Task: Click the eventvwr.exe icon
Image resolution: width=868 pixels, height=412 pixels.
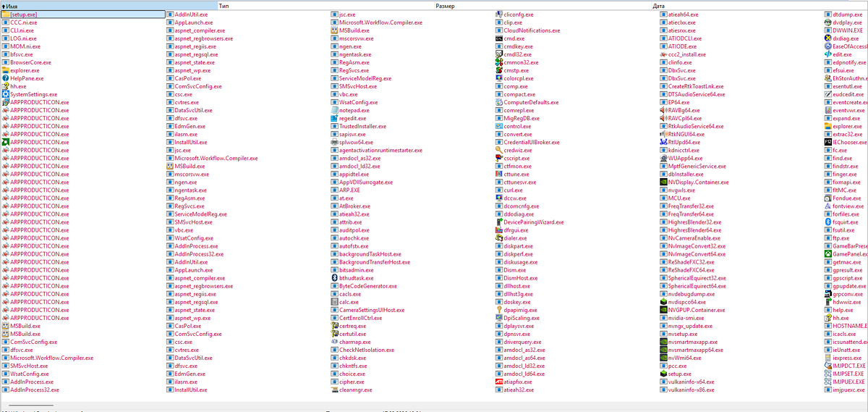Action: [x=827, y=110]
